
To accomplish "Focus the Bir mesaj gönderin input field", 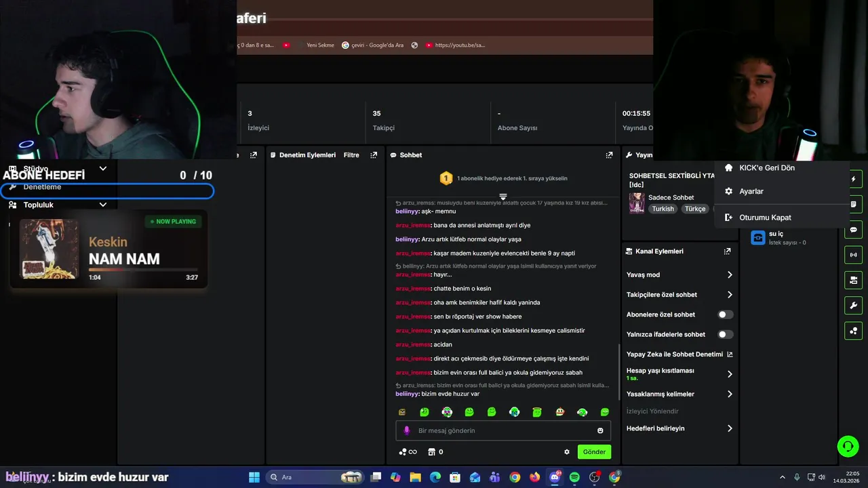I will click(503, 430).
